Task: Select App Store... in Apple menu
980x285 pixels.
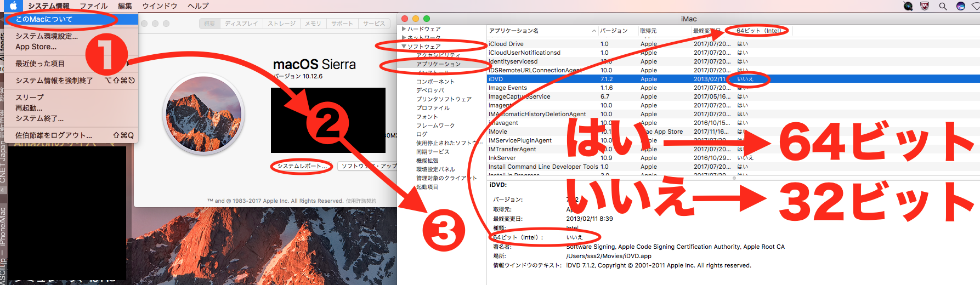Action: click(71, 47)
